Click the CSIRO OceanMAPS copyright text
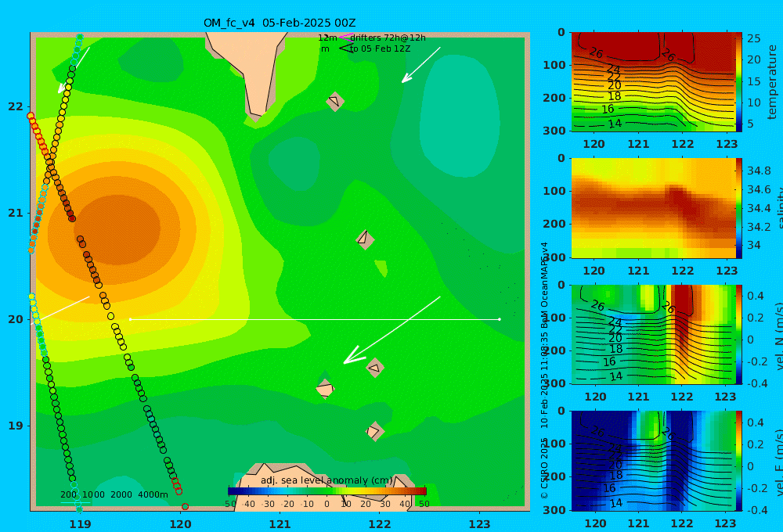 tap(544, 370)
